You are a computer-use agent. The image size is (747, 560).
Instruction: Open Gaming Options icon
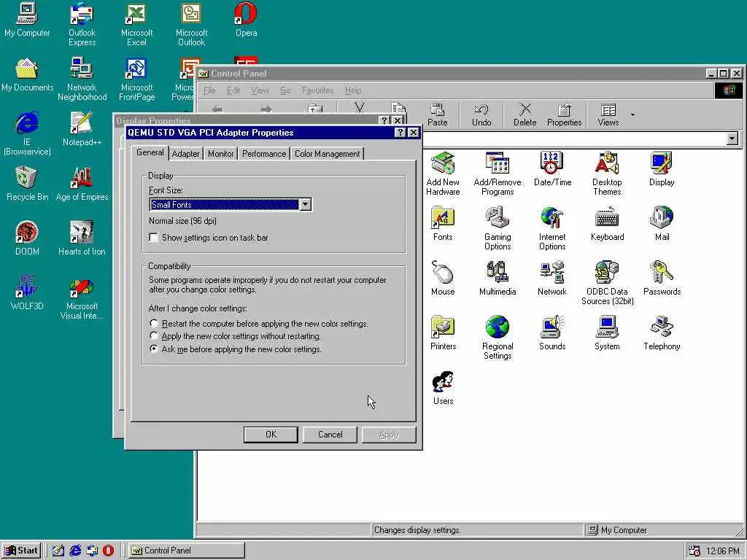(498, 228)
